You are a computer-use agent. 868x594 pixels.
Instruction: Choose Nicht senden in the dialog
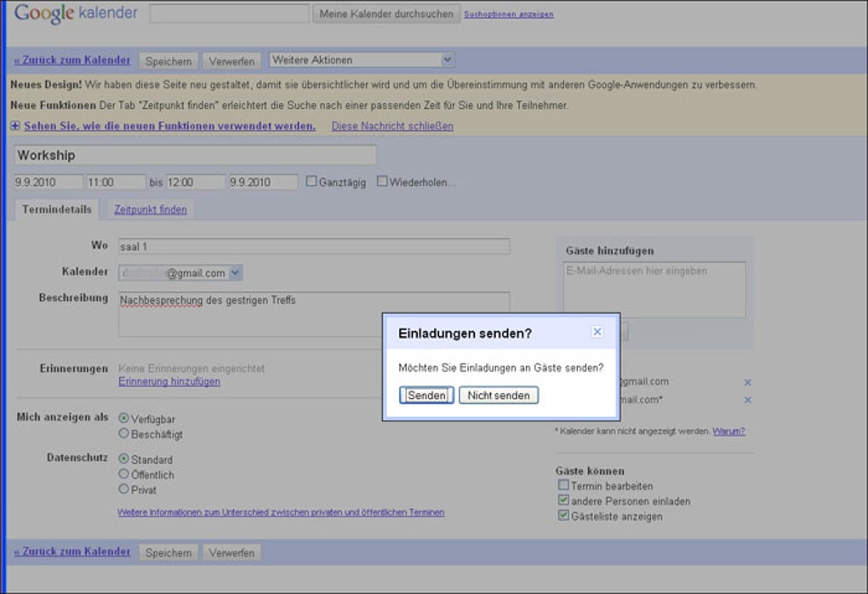[498, 396]
